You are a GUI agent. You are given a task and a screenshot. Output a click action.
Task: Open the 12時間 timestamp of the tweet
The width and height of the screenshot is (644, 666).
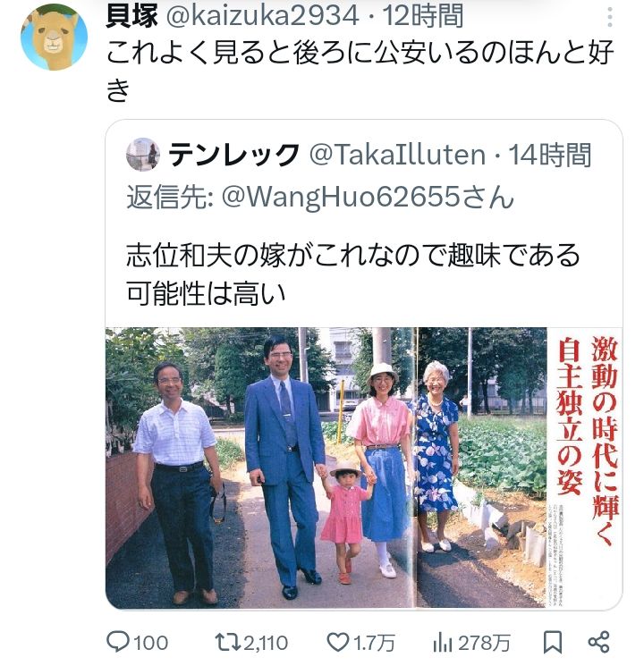coord(422,16)
